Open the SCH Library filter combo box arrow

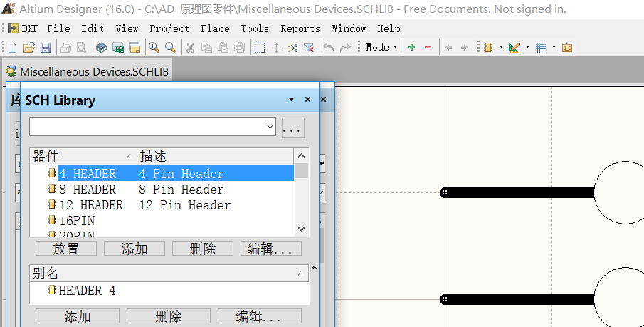click(270, 126)
